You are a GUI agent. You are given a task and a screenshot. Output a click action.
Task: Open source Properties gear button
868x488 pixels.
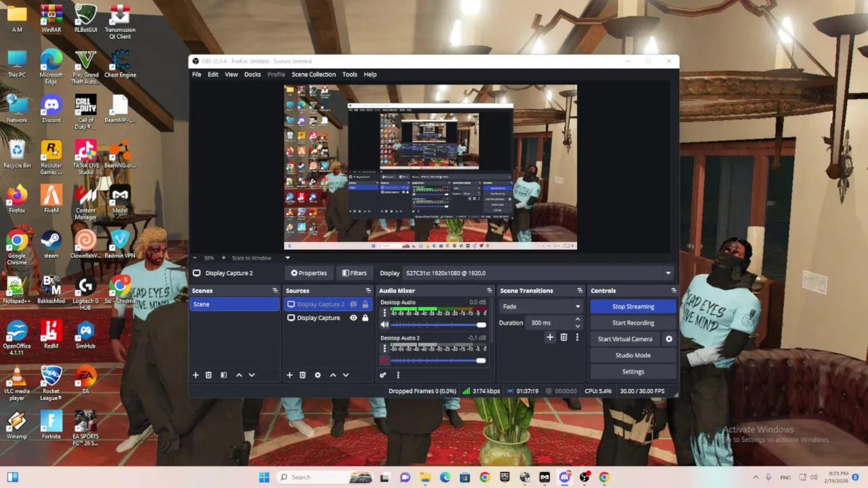pos(309,273)
